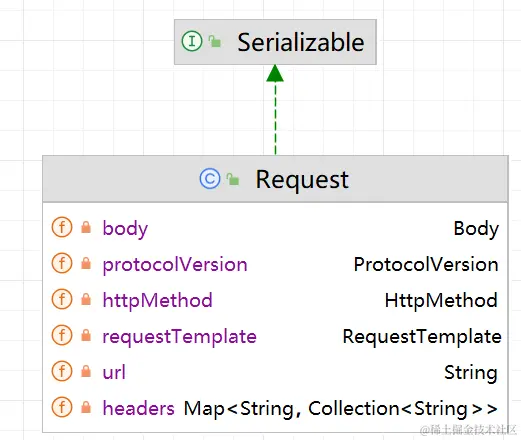The width and height of the screenshot is (521, 440).
Task: Select the field icon next to protocolVersion
Action: (62, 263)
